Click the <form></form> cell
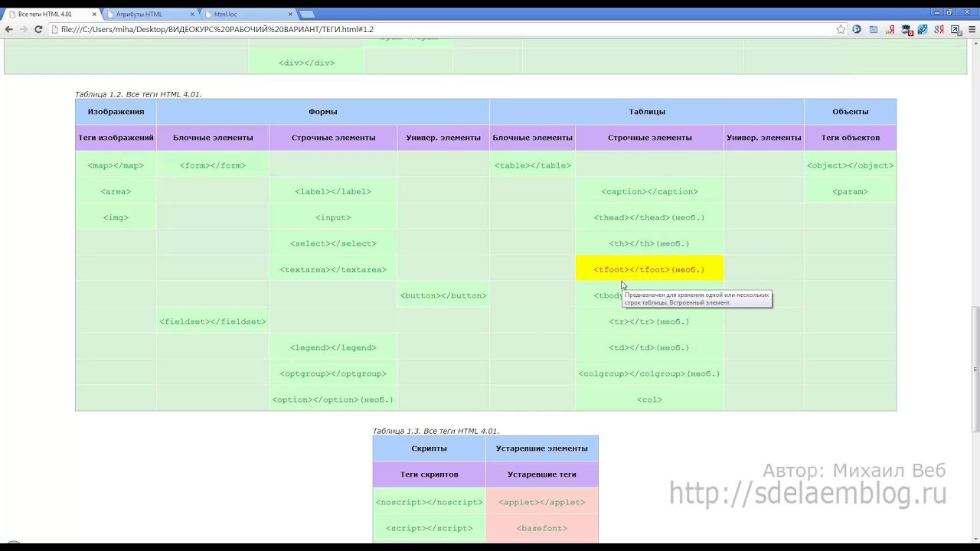 [x=213, y=165]
